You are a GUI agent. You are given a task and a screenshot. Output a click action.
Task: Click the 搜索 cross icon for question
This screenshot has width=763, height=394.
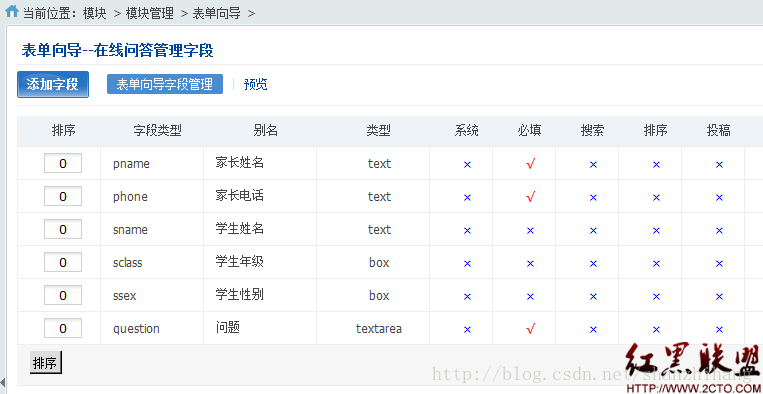pyautogui.click(x=593, y=330)
